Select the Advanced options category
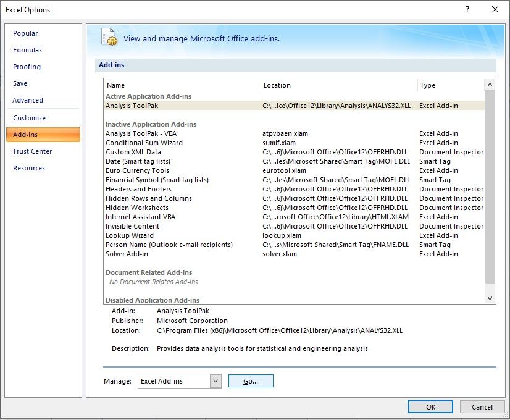Screen dimensions: 510x420 click(x=28, y=100)
